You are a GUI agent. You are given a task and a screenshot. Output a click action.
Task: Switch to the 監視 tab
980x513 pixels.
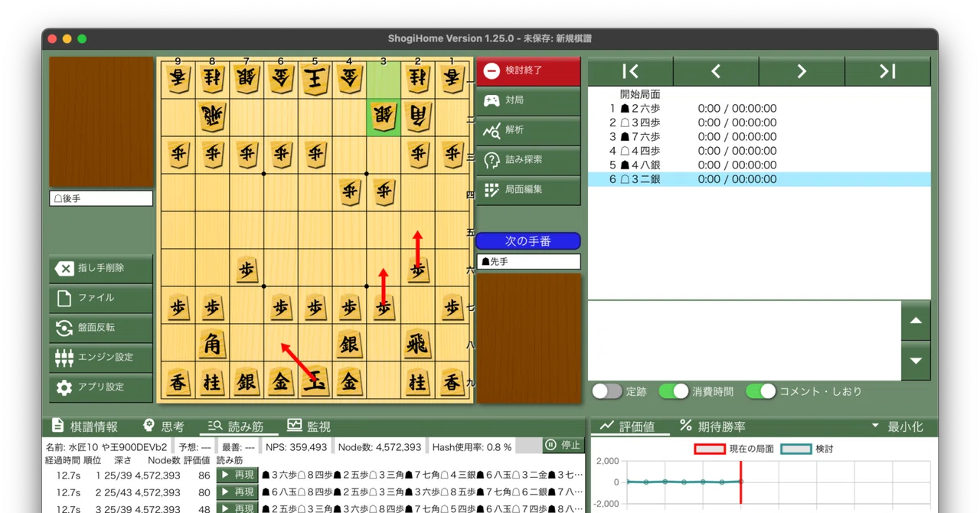tap(309, 426)
